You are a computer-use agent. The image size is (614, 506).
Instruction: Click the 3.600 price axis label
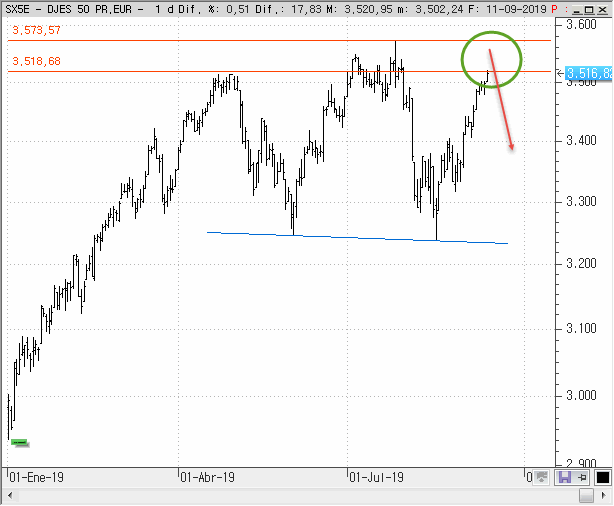coord(581,25)
